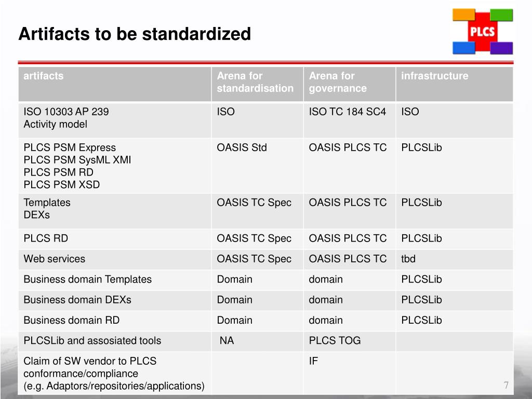Click the "PLCS PSM Express" line
The image size is (532, 399).
[70, 148]
